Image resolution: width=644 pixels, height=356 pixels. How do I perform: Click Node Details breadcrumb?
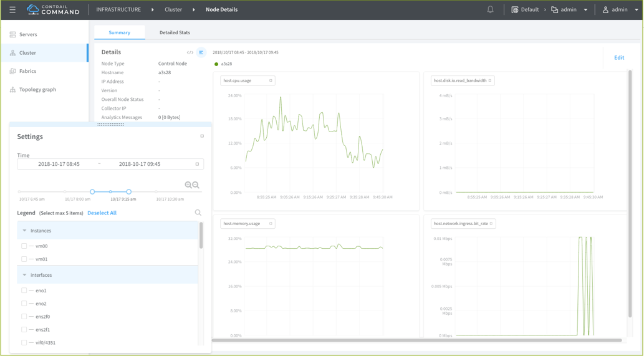222,9
